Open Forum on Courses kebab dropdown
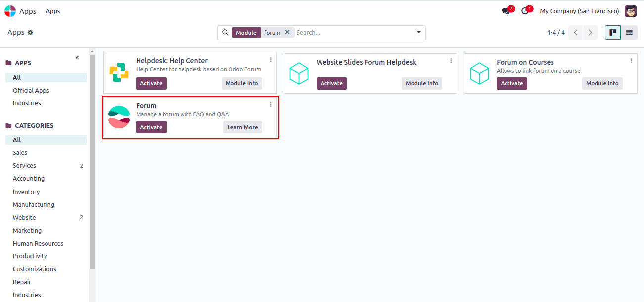 [631, 59]
